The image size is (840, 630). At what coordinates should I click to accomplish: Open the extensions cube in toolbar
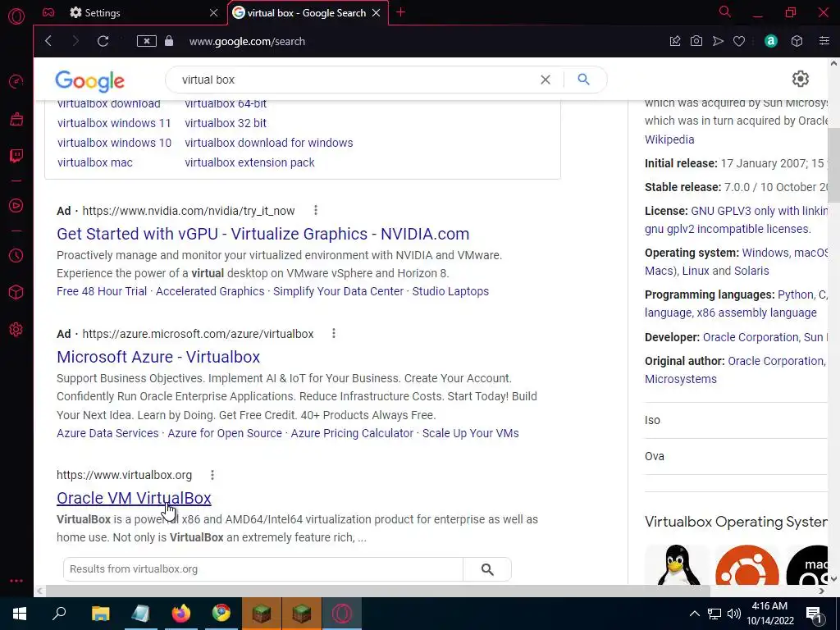pyautogui.click(x=797, y=41)
